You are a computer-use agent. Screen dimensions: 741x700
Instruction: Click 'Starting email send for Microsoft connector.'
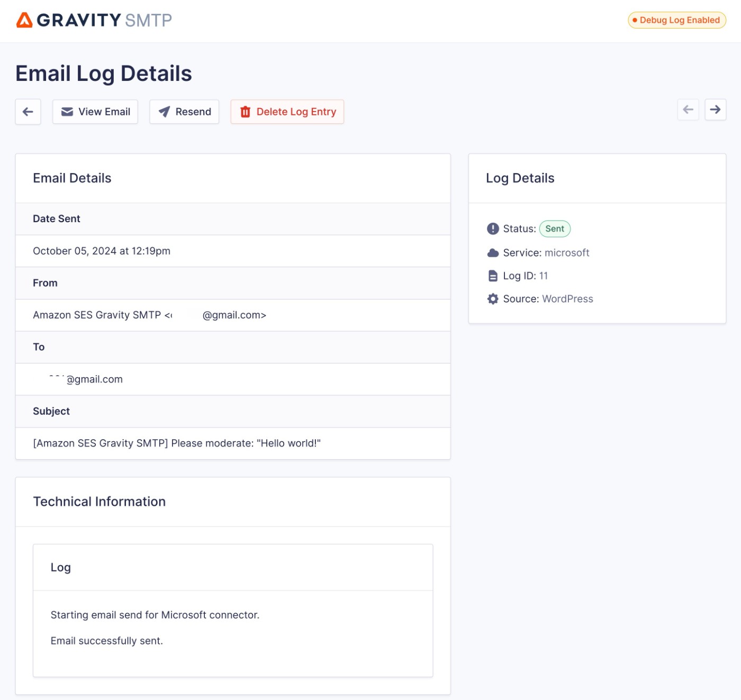pos(155,615)
